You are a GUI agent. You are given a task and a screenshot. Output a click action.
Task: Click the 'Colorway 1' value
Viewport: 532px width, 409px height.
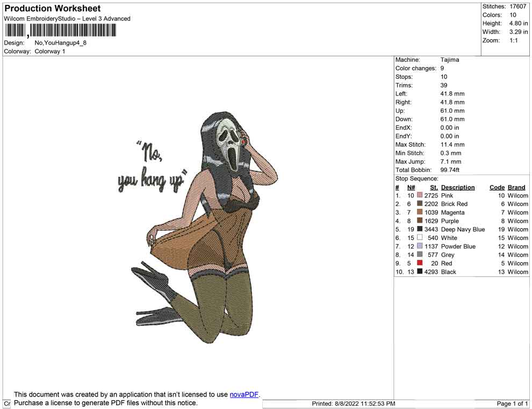tap(50, 52)
